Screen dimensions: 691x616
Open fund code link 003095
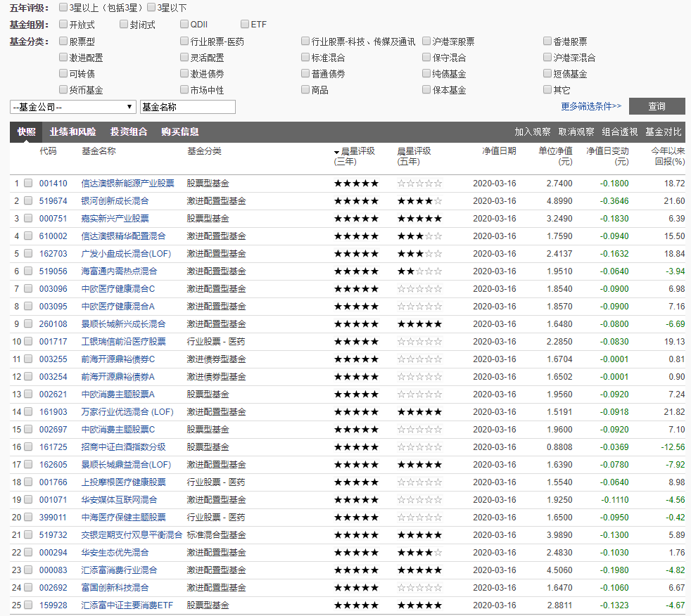53,307
